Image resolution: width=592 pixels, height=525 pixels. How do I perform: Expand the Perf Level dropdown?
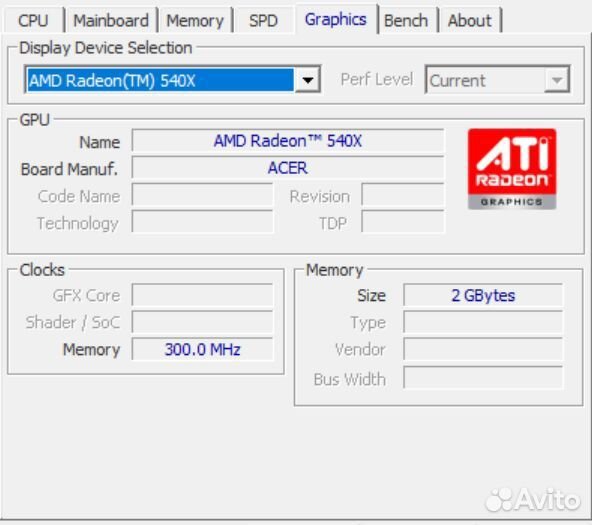point(557,80)
